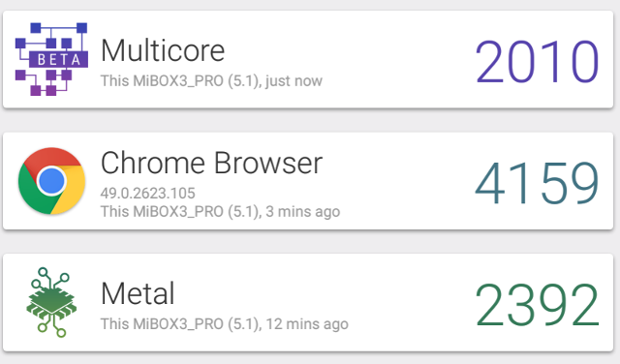This screenshot has height=364, width=620.
Task: Click the Multicore BETA purple circuit icon
Action: tap(51, 59)
